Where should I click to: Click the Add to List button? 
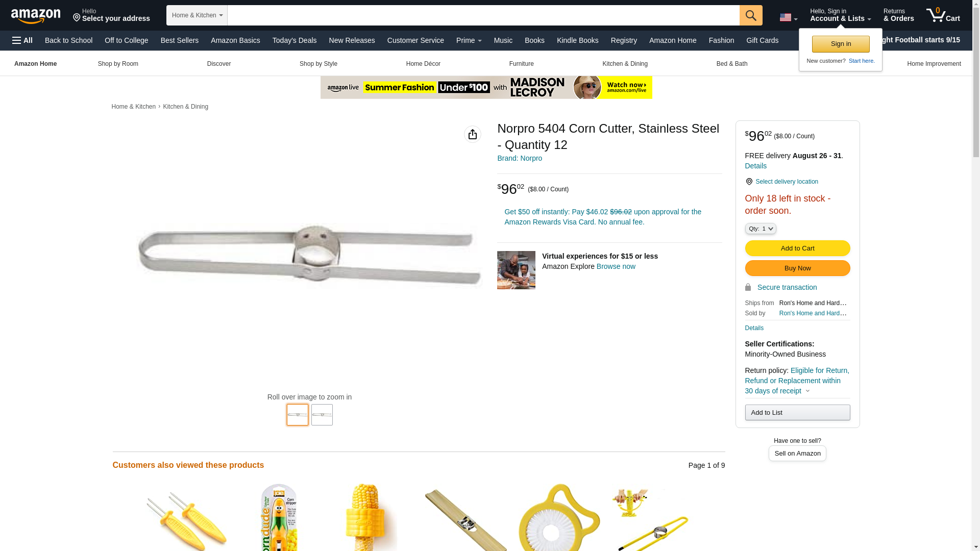pyautogui.click(x=797, y=412)
